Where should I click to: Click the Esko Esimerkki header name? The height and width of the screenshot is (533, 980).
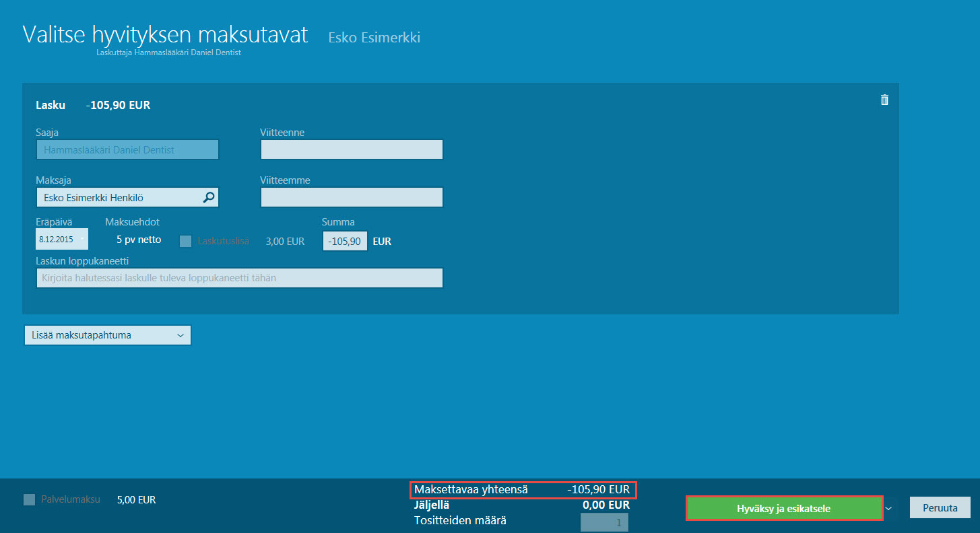tap(374, 38)
